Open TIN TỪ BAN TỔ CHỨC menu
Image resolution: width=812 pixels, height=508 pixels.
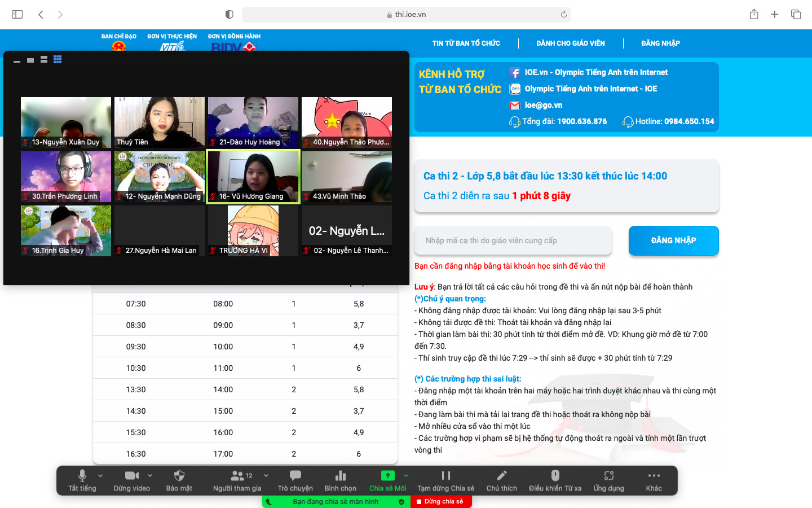pyautogui.click(x=466, y=43)
